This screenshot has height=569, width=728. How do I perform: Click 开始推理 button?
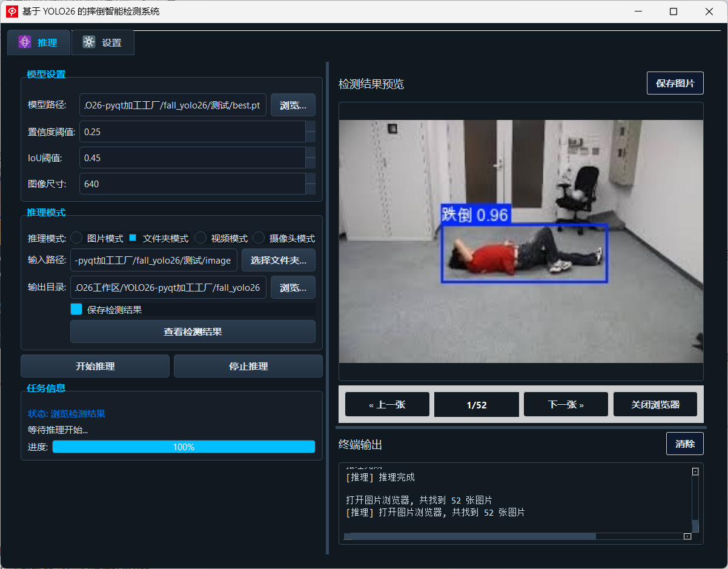coord(95,366)
